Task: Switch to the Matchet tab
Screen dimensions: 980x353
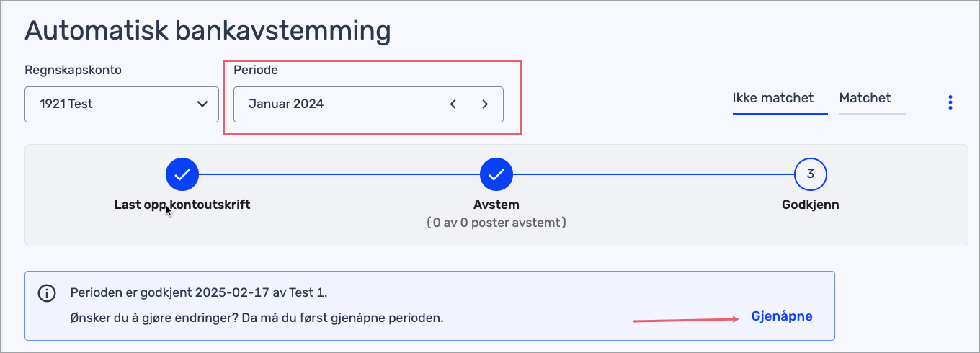Action: click(x=865, y=98)
